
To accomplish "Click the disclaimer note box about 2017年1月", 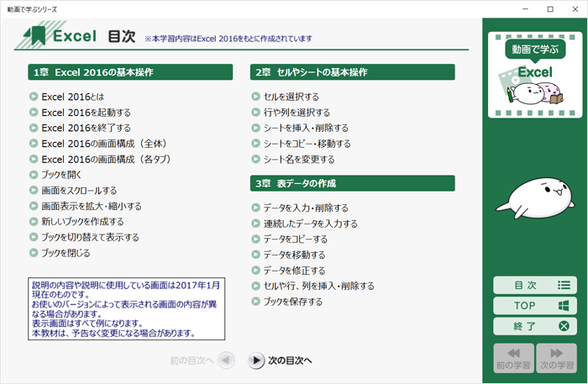I will click(126, 308).
